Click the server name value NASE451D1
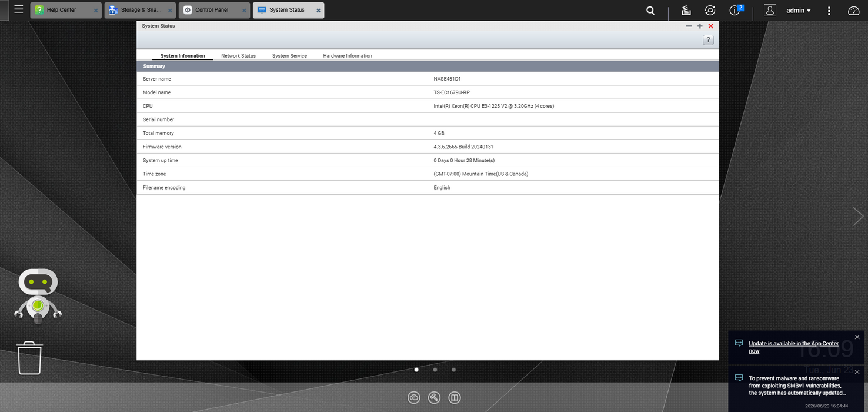The image size is (868, 412). pyautogui.click(x=447, y=79)
